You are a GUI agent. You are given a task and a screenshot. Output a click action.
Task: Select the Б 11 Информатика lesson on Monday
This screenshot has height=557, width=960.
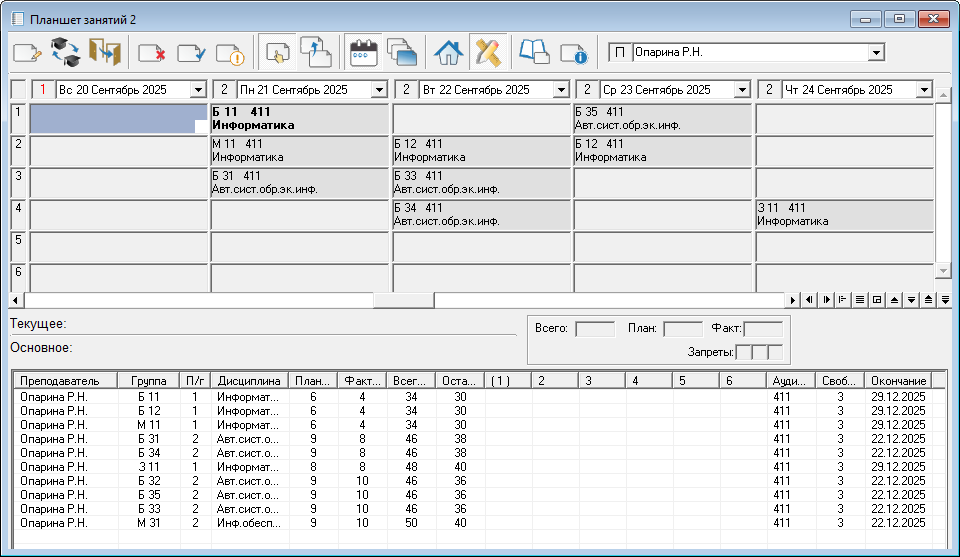coord(300,119)
